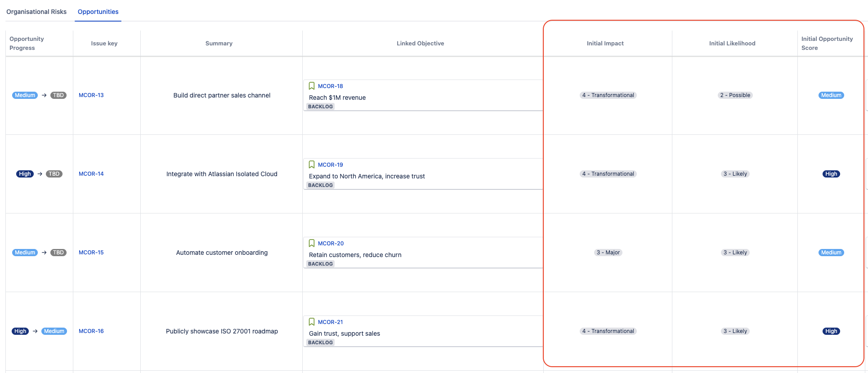Open linked objective MCOR-20
Image resolution: width=868 pixels, height=373 pixels.
click(x=331, y=244)
